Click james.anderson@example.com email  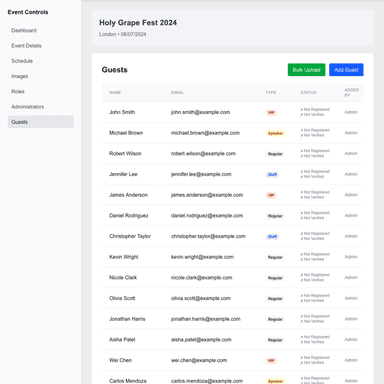click(207, 195)
